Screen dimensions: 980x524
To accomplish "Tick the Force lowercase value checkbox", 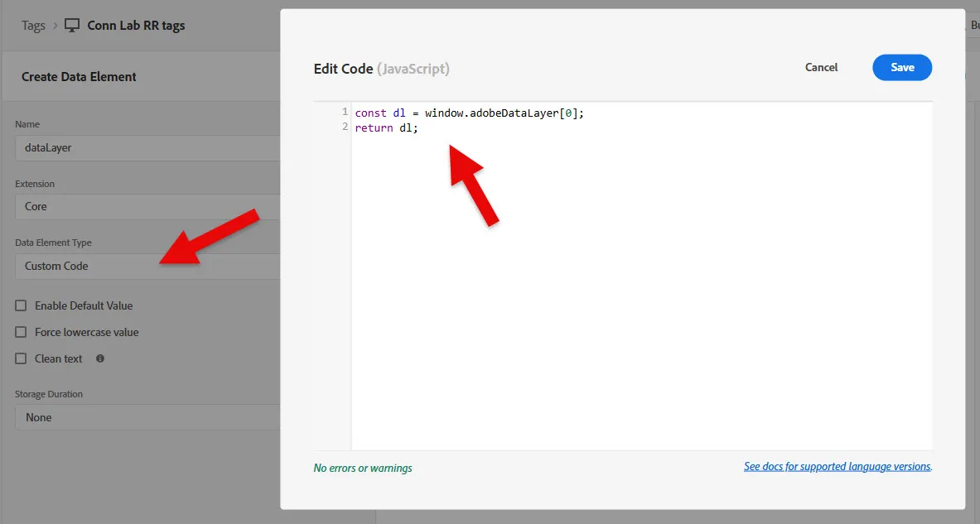I will click(21, 332).
